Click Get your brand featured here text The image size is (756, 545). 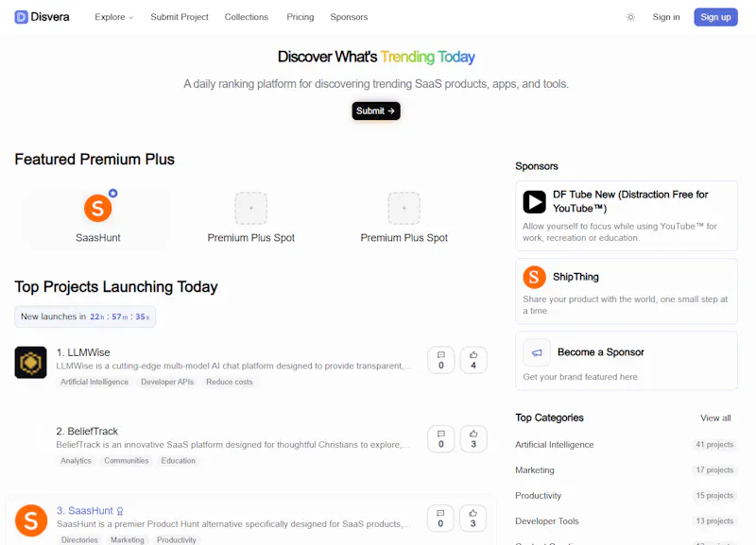click(x=580, y=377)
